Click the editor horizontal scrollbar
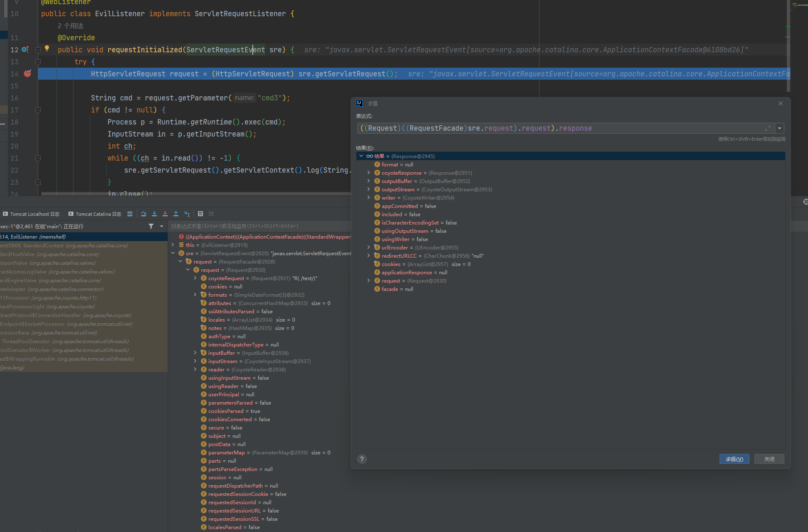808x532 pixels. pyautogui.click(x=196, y=193)
